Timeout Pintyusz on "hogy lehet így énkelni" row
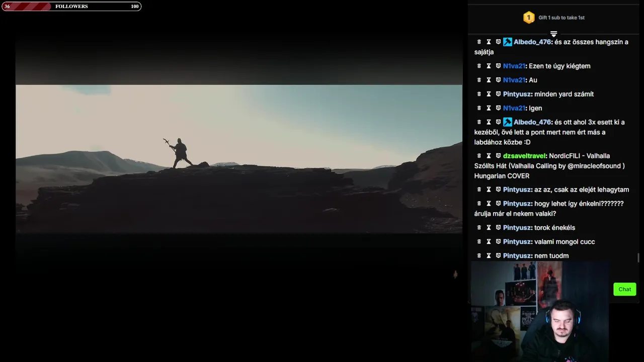The width and height of the screenshot is (644, 362). pos(489,204)
